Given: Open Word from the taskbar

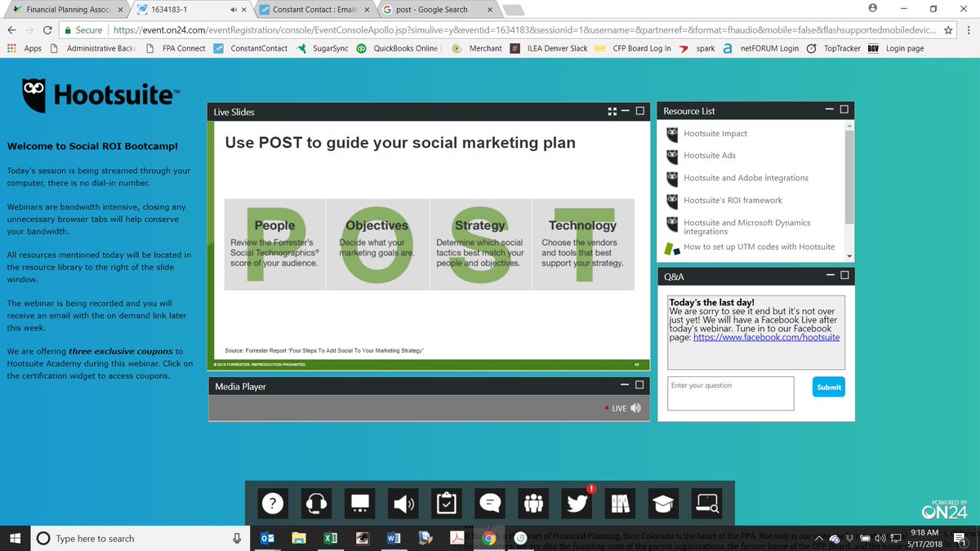Looking at the screenshot, I should 394,538.
